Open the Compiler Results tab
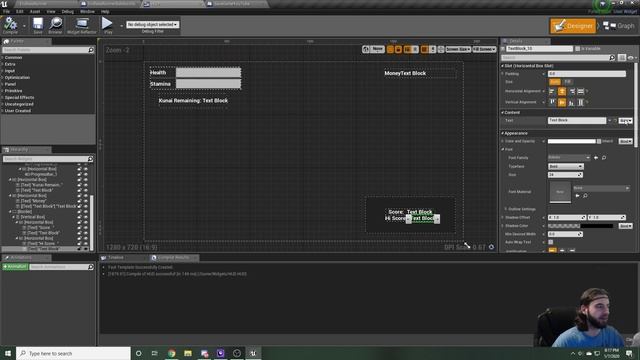Image resolution: width=640 pixels, height=360 pixels. [x=173, y=258]
